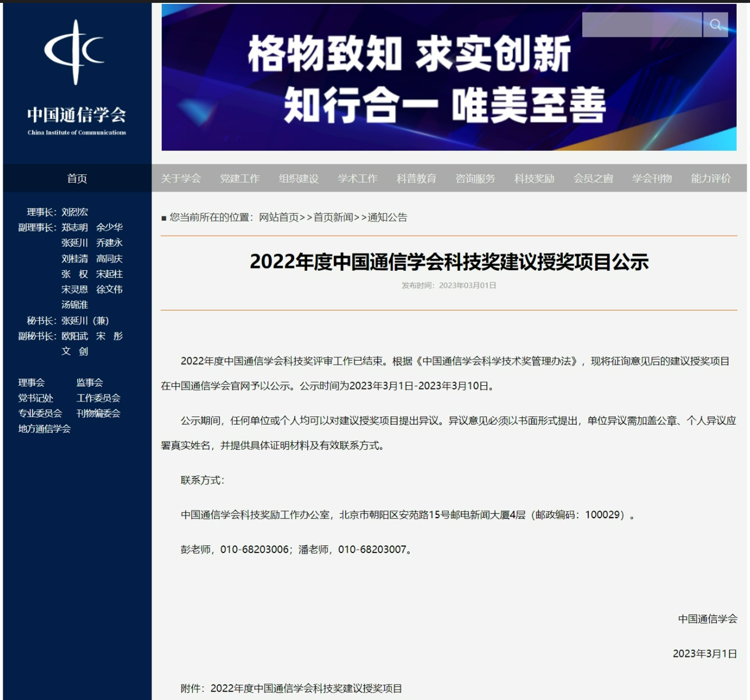Open the 科普教育 menu
The height and width of the screenshot is (700, 750).
tap(417, 179)
